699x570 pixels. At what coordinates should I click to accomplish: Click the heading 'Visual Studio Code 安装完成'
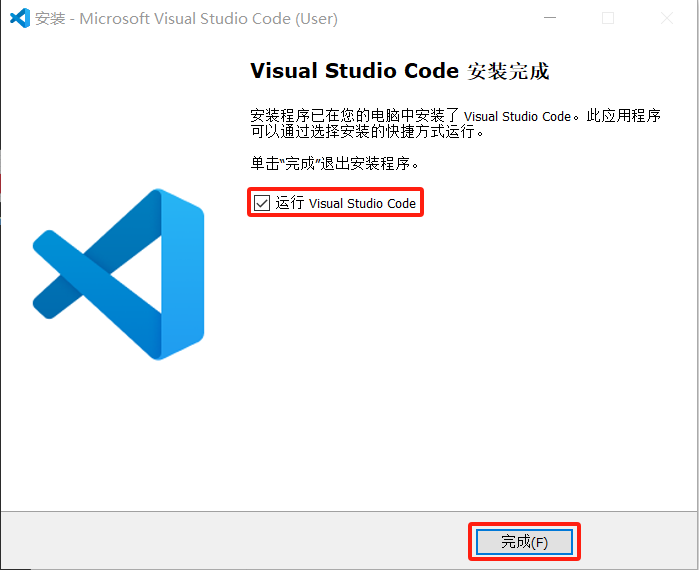(x=400, y=71)
